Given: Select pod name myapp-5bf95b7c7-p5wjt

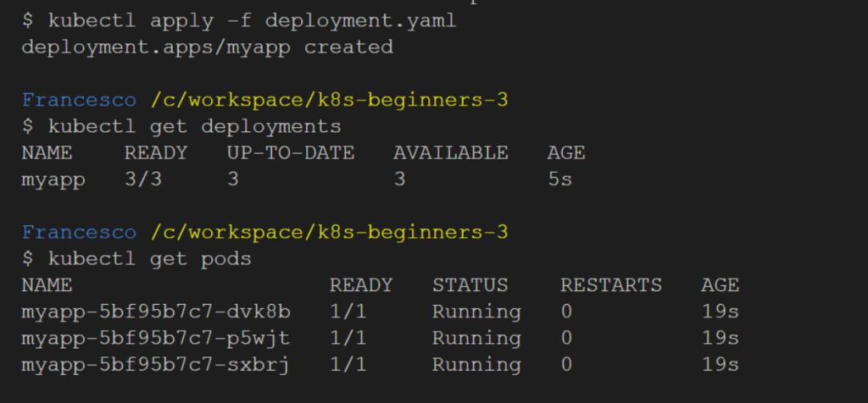Looking at the screenshot, I should [155, 338].
